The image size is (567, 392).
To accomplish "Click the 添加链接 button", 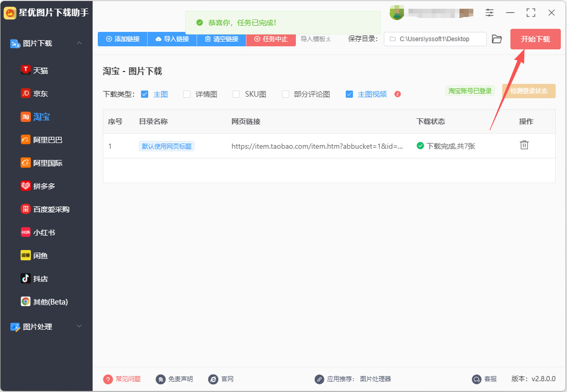I will tap(122, 39).
